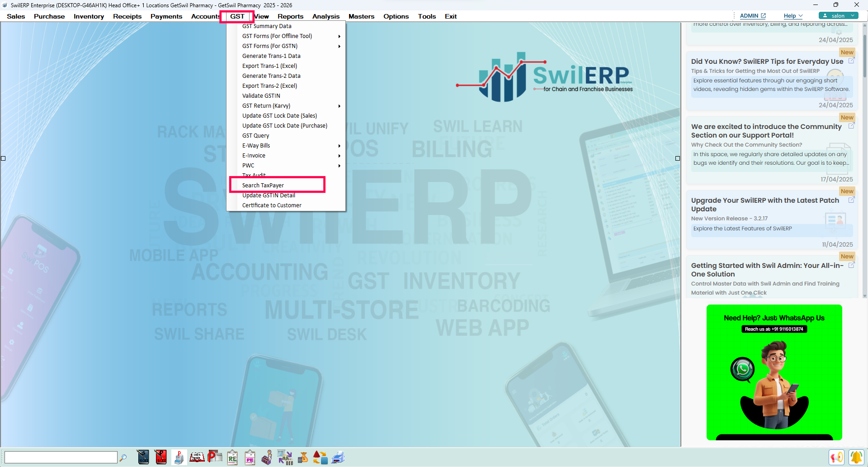
Task: Open the PE clipboard toolbar icon
Action: (x=250, y=457)
